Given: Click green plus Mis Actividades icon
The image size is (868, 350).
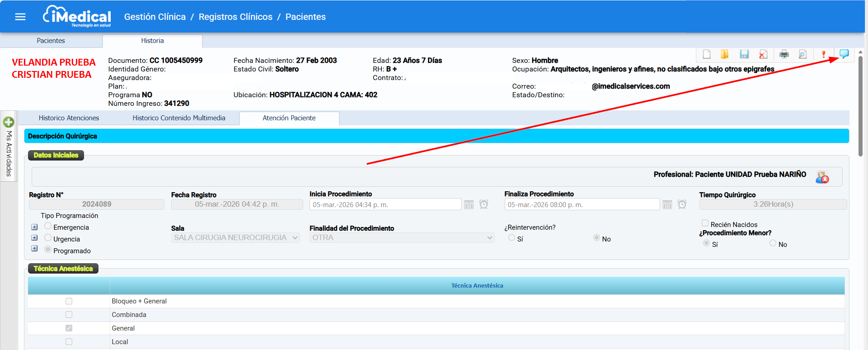Looking at the screenshot, I should click(x=9, y=122).
